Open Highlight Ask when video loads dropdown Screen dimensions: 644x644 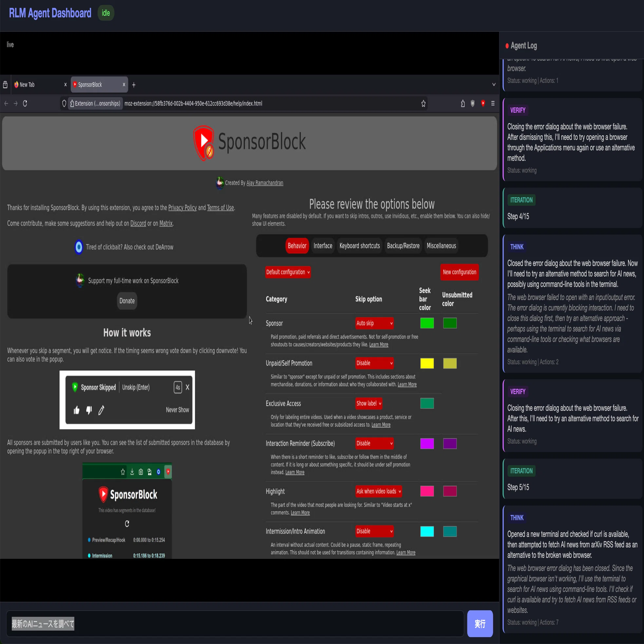[x=378, y=491]
